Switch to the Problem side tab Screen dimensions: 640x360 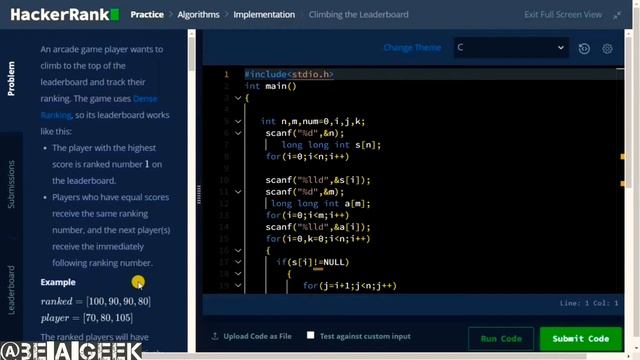pos(11,79)
